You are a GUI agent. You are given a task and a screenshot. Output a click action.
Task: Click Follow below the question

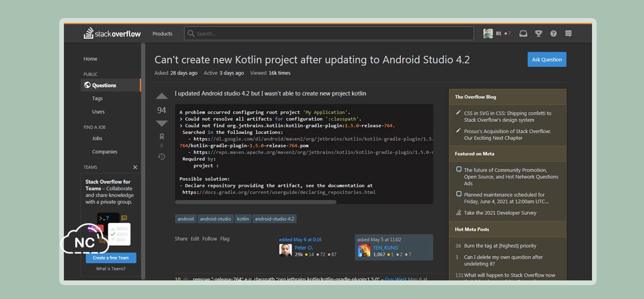[210, 239]
